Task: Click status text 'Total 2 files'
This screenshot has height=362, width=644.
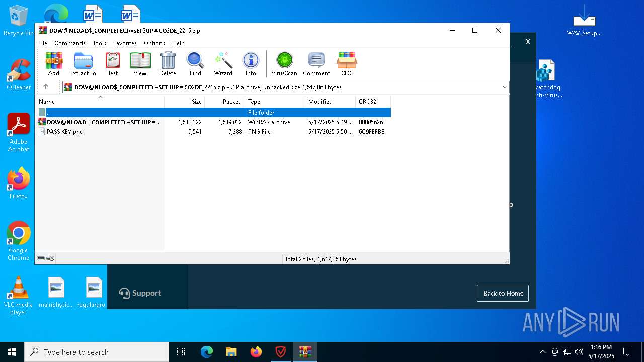Action: pos(320,259)
